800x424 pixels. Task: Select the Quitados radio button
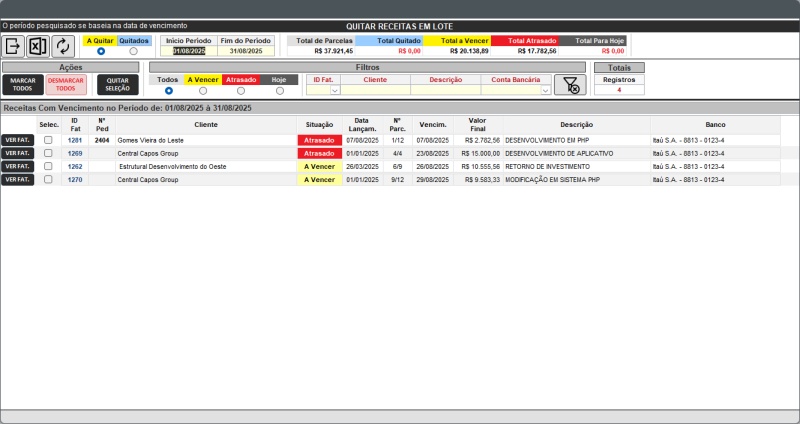[x=134, y=51]
